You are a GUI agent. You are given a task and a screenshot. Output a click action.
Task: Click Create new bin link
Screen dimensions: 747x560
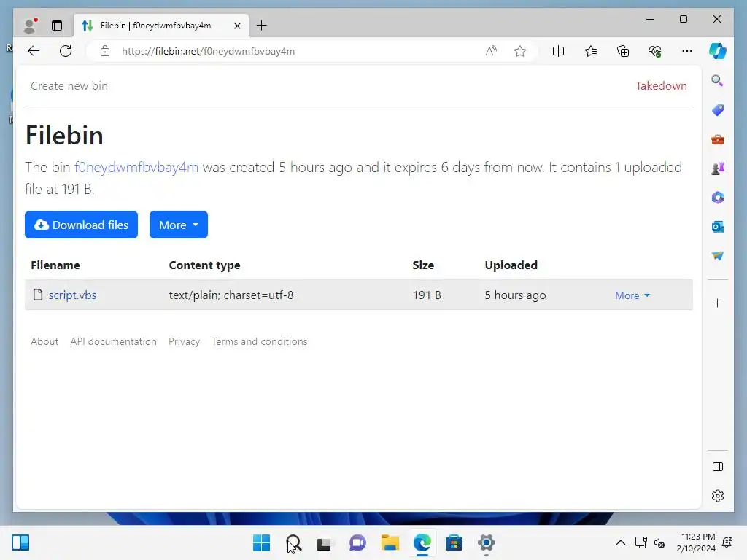tap(69, 86)
